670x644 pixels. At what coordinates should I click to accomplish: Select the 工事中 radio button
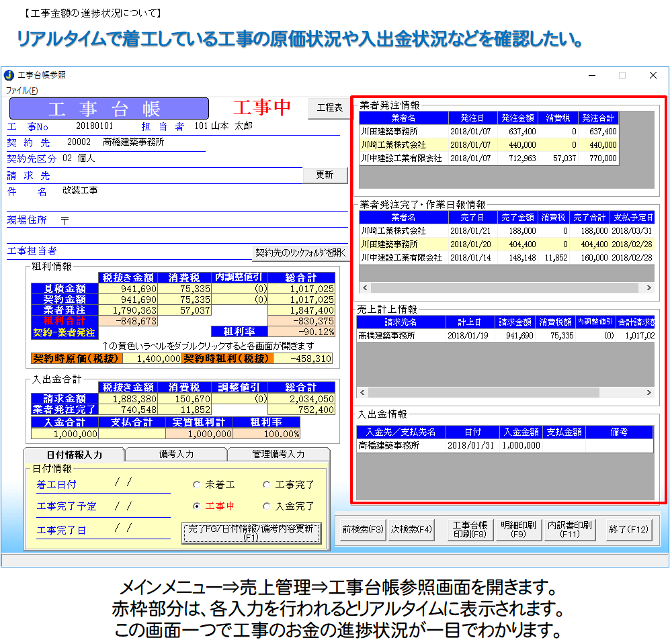click(196, 506)
